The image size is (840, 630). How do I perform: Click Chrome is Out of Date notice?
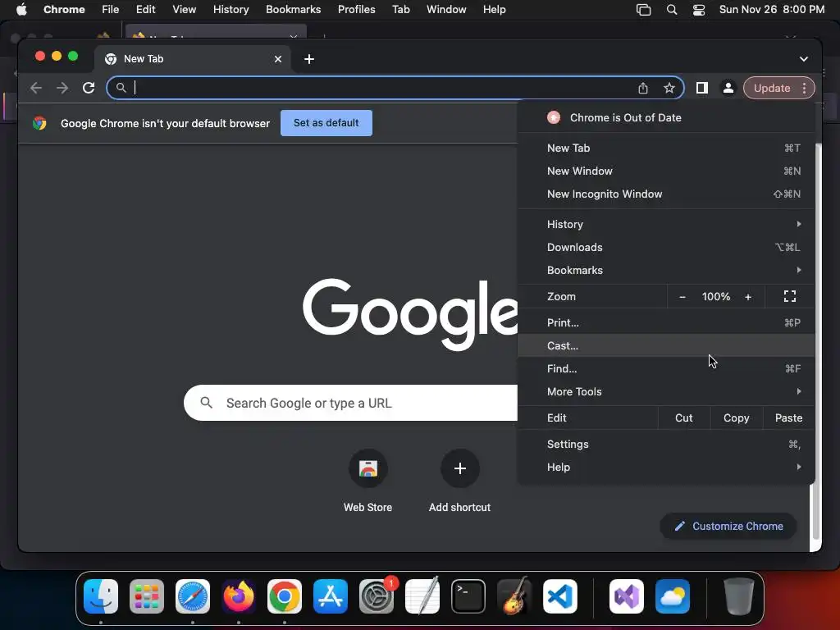point(666,118)
